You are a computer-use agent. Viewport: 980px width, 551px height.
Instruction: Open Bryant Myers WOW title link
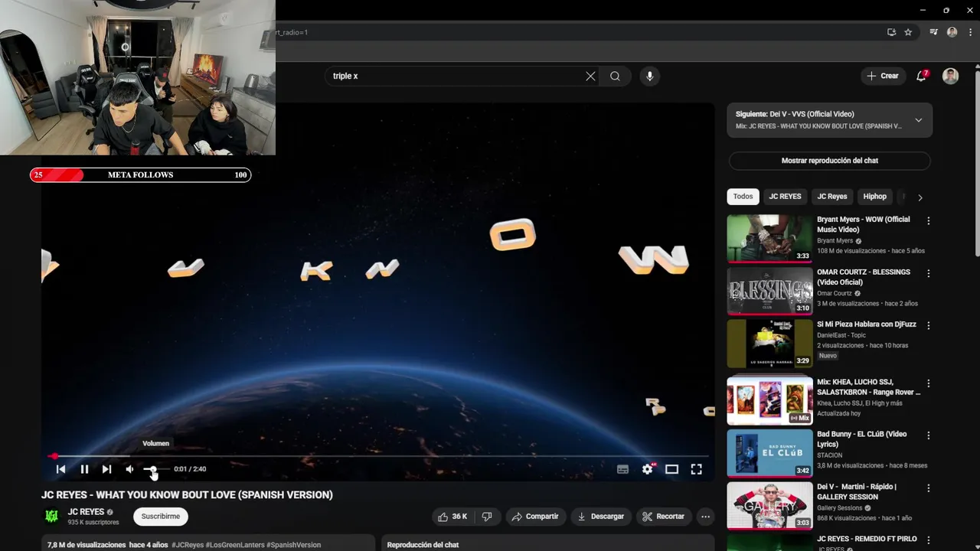(x=864, y=224)
